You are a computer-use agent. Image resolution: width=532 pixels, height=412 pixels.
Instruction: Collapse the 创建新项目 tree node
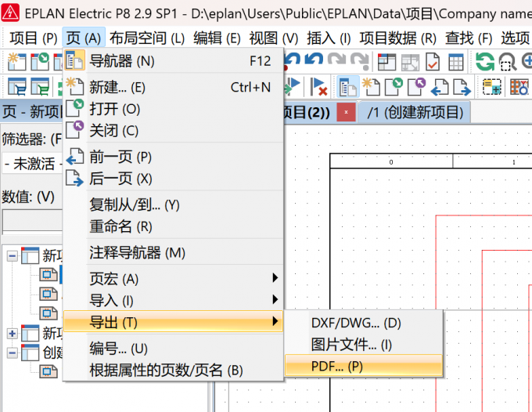(13, 353)
